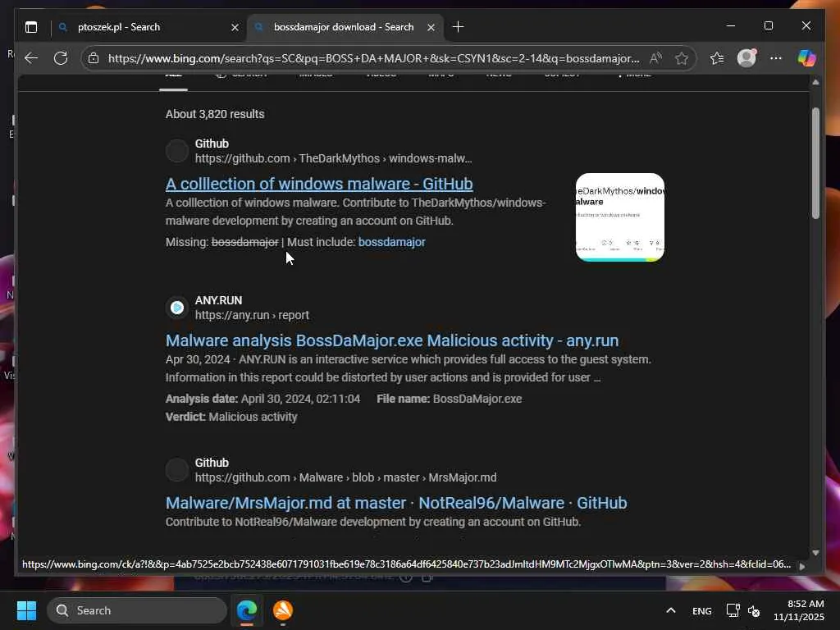
Task: Open Edge Settings and more (three dots)
Action: coord(776,58)
